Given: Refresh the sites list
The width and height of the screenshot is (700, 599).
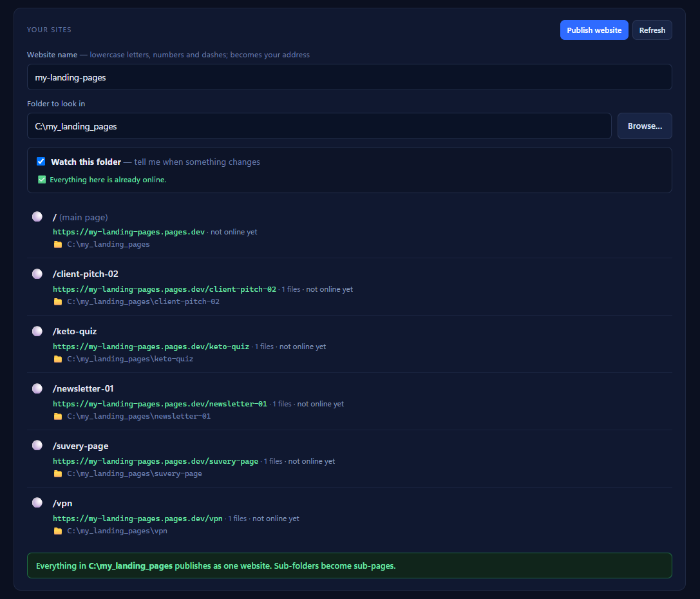Looking at the screenshot, I should point(652,30).
